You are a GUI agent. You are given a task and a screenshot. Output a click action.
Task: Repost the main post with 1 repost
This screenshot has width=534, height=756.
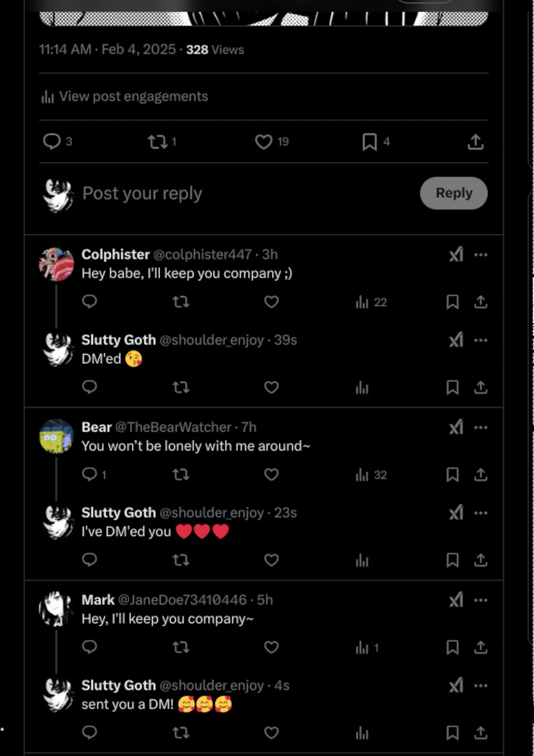(158, 142)
